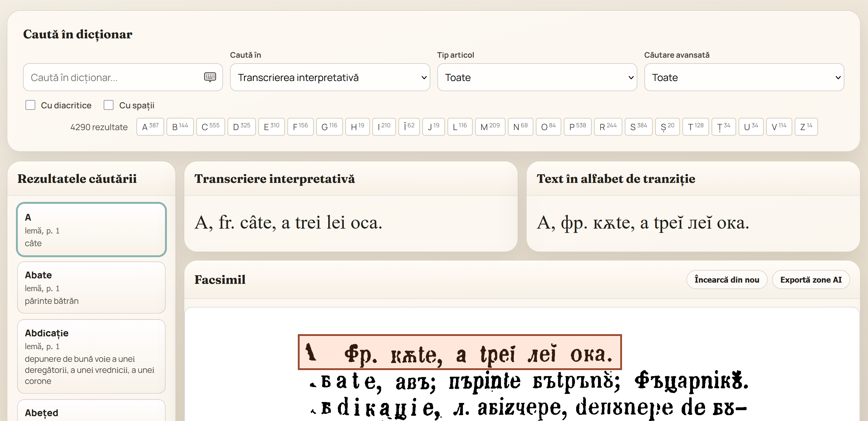The height and width of the screenshot is (421, 868).
Task: Click the highlighted facsimile line region
Action: coord(459,352)
